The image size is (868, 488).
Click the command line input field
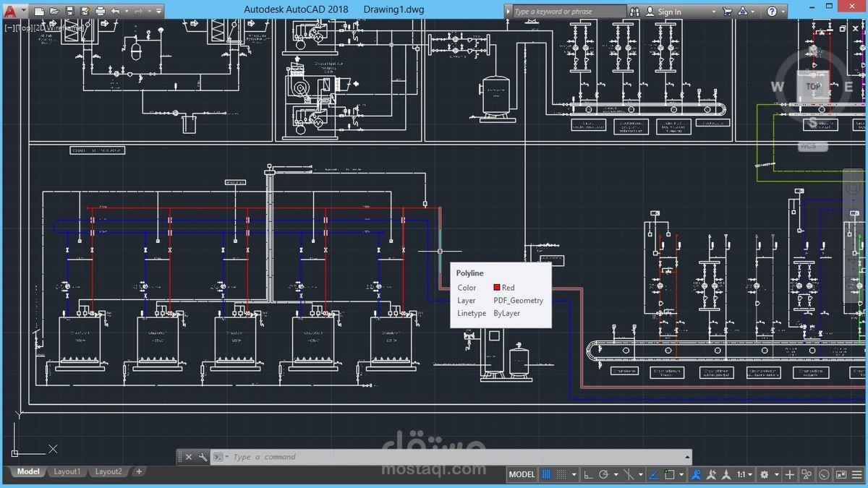[x=456, y=457]
